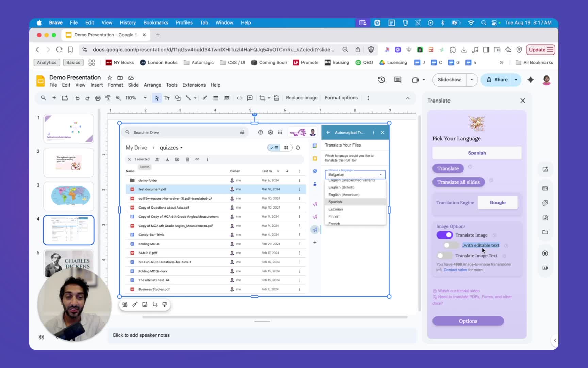588x368 pixels.
Task: Click the Insert link icon
Action: (240, 98)
